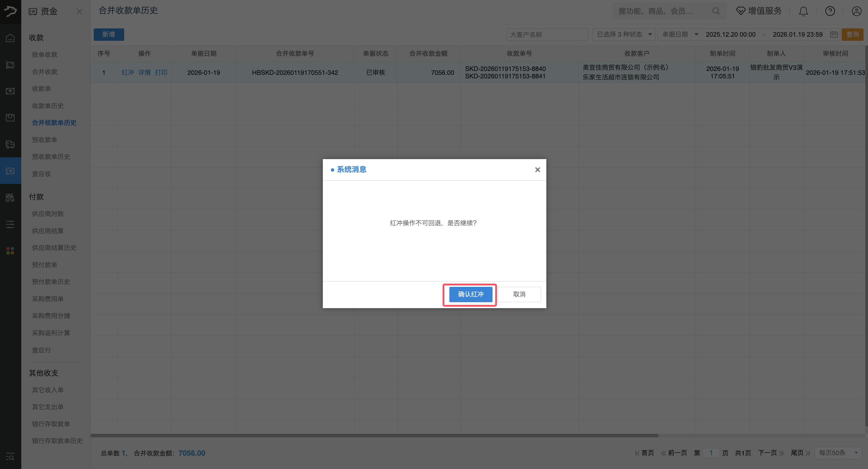Click the 大客户名称 input field
This screenshot has height=469, width=868.
click(547, 34)
